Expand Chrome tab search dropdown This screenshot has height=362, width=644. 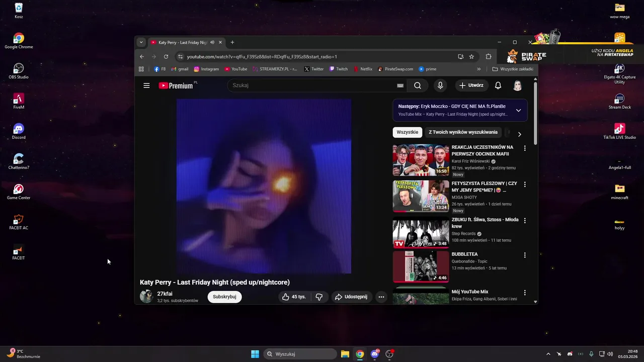(141, 43)
